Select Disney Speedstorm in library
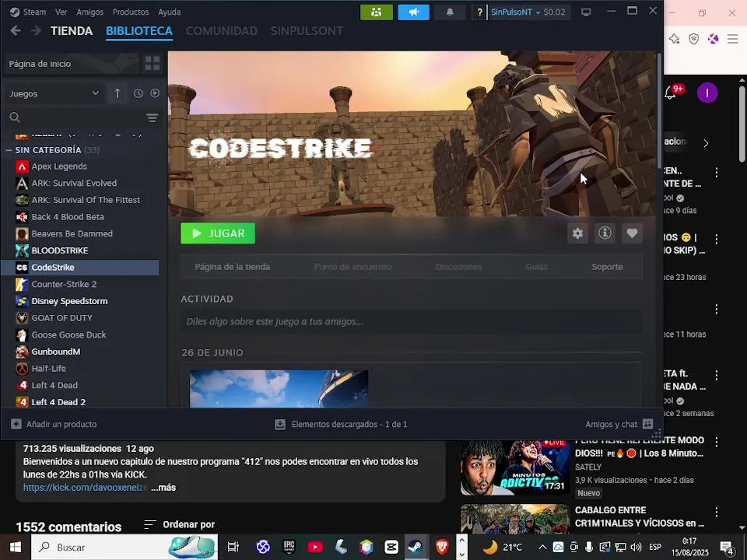The width and height of the screenshot is (747, 560). click(x=80, y=301)
